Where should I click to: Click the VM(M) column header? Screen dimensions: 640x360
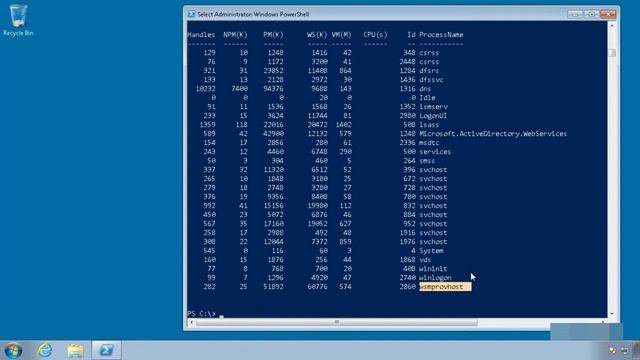(x=341, y=35)
